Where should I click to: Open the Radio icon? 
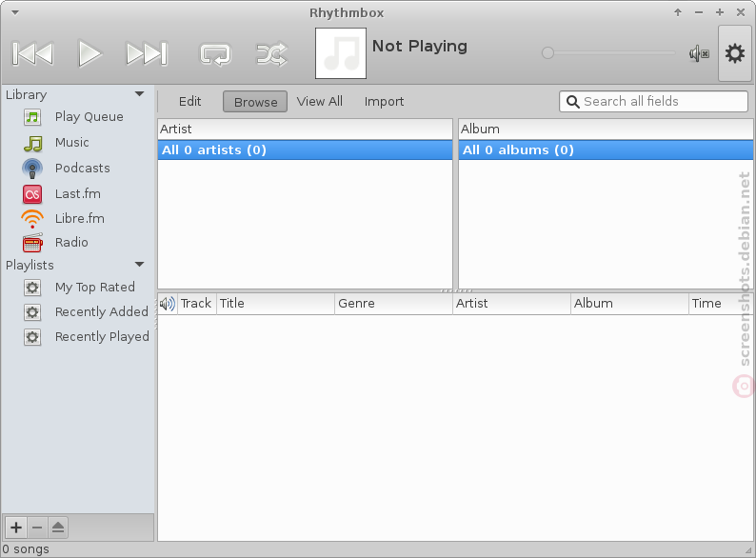tap(32, 243)
